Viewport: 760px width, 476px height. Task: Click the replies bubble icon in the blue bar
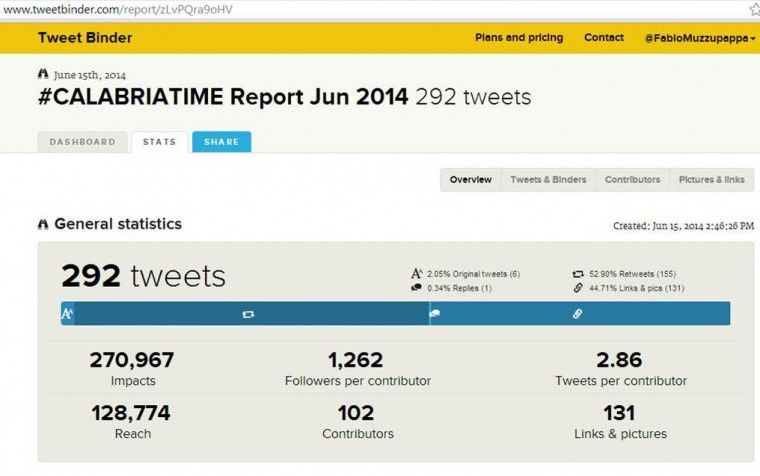(434, 314)
